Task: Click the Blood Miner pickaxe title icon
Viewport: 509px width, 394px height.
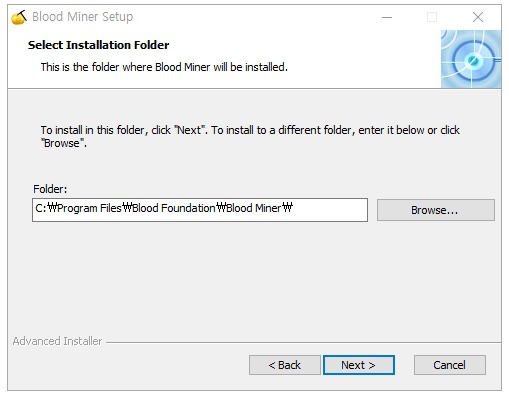Action: pyautogui.click(x=19, y=17)
